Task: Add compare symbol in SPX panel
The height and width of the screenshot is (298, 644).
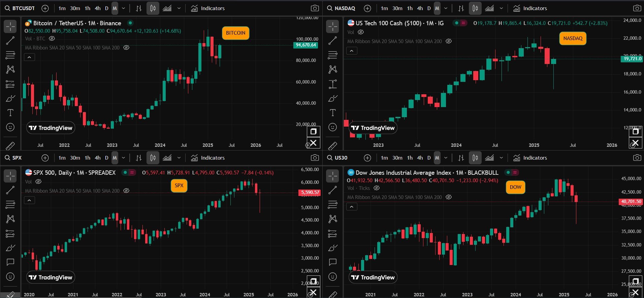Action: tap(45, 158)
